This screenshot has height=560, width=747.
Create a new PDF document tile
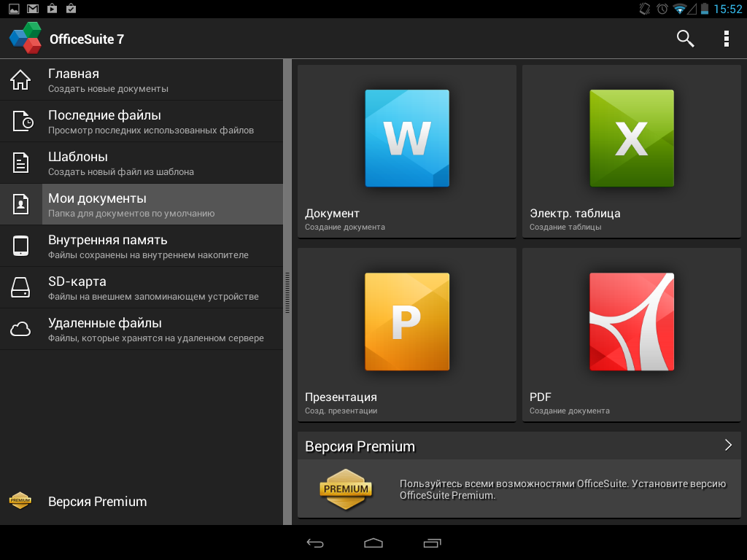tap(631, 335)
